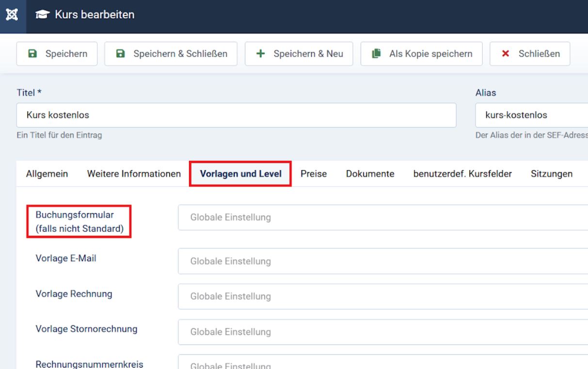Click the save icon on Speichern & Schließen
Image resolution: width=588 pixels, height=369 pixels.
(121, 54)
